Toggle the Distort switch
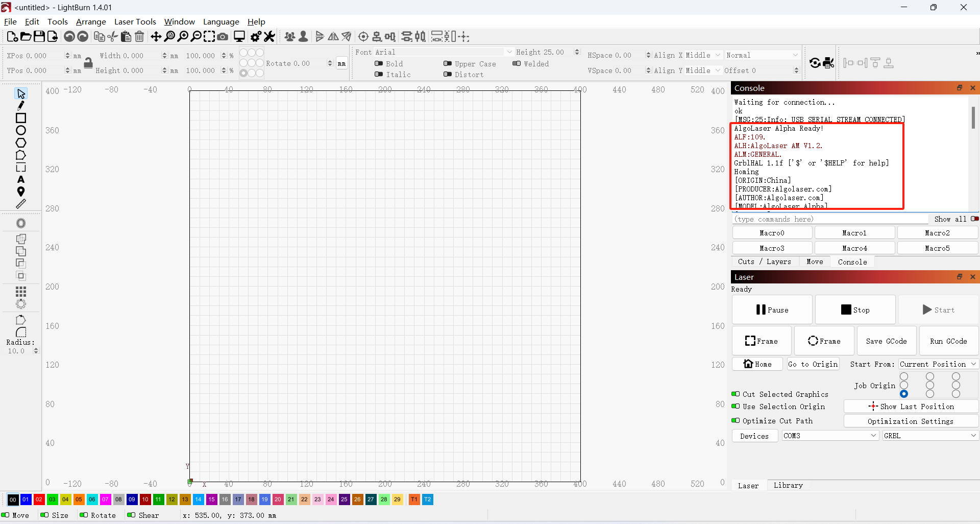Screen dimensions: 980x524 pos(448,74)
